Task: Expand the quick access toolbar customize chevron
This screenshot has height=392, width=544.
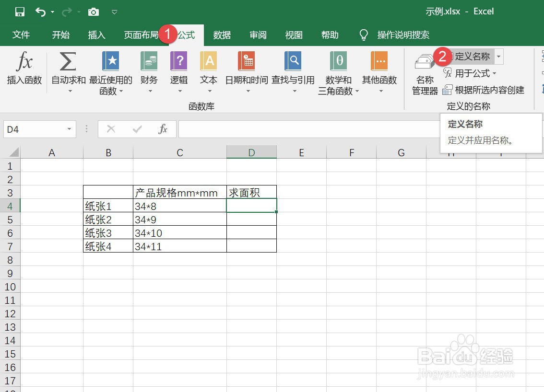Action: coord(114,12)
